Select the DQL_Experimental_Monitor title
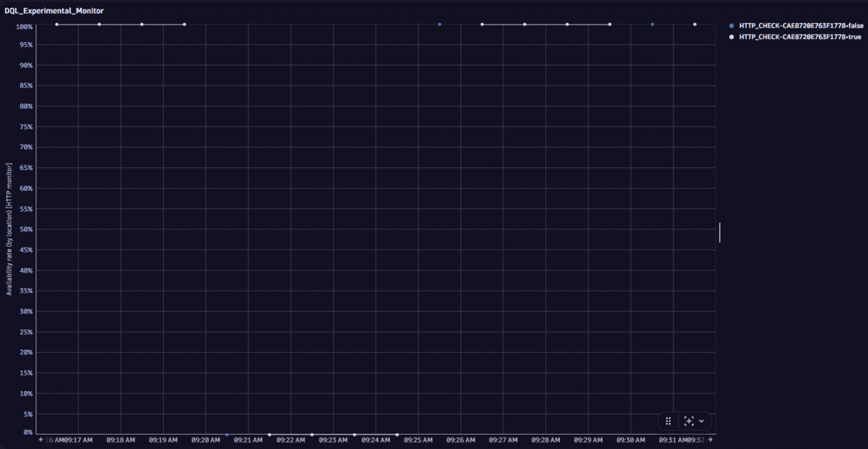Screen dimensions: 868x449 point(54,11)
